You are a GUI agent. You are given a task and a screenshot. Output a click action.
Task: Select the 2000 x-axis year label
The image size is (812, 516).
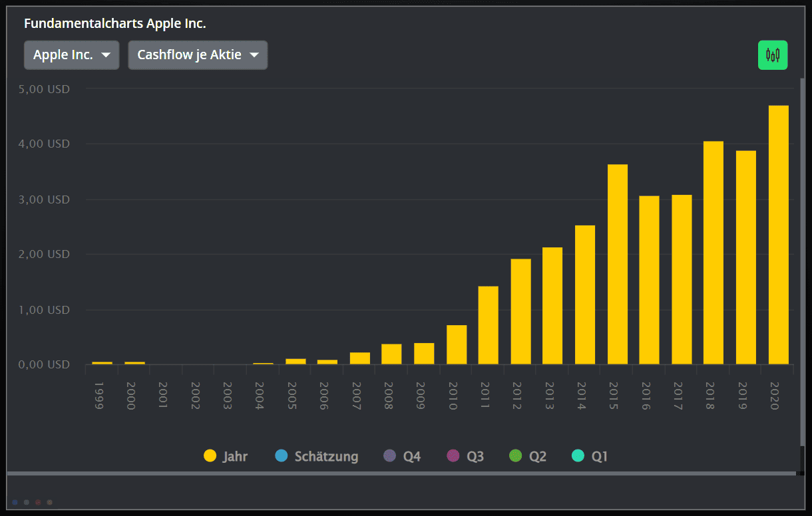tap(131, 395)
